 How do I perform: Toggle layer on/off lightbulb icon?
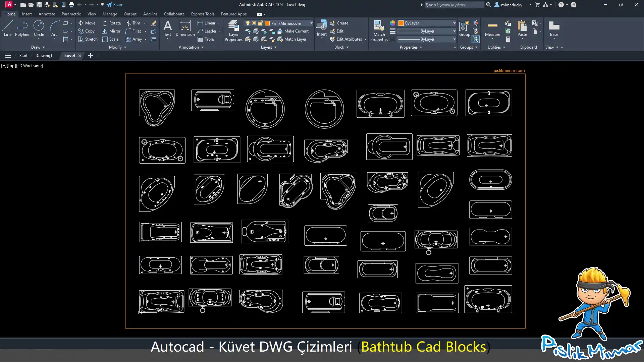(x=248, y=23)
